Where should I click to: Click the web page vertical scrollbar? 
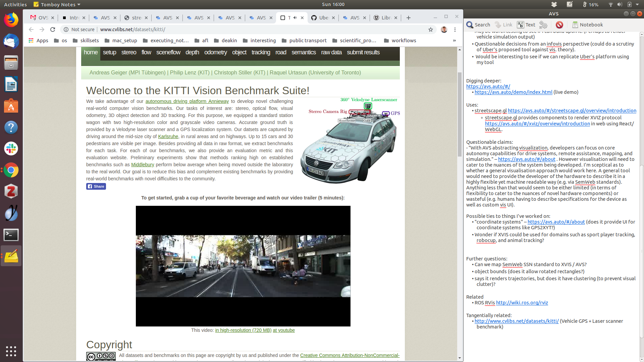[x=460, y=114]
